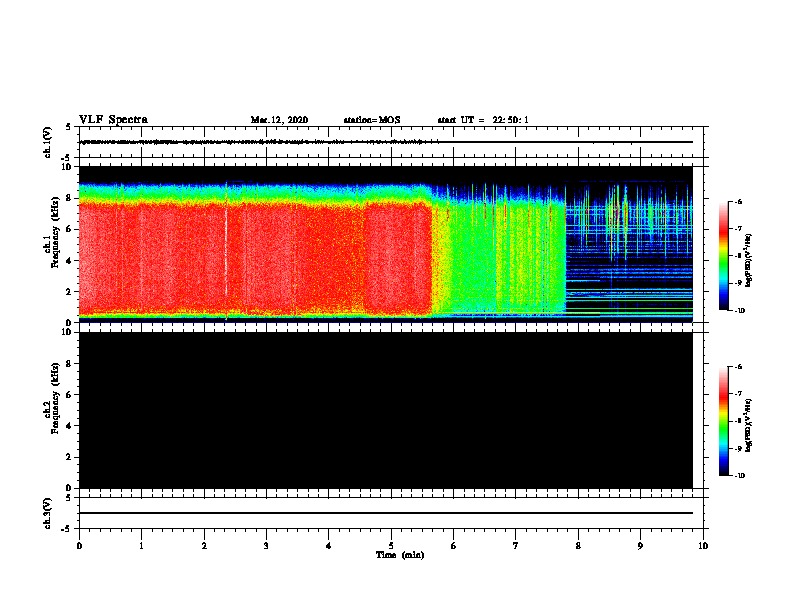Viewport: 792px width, 612px height.
Task: Click the "-5" tick on ch.3(V) axis
Action: [x=67, y=529]
